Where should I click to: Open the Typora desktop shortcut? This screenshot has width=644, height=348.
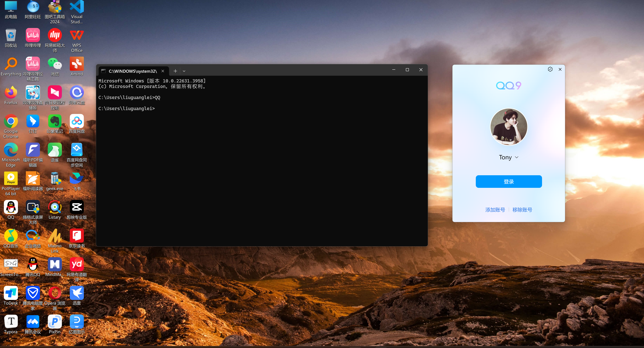tap(11, 322)
